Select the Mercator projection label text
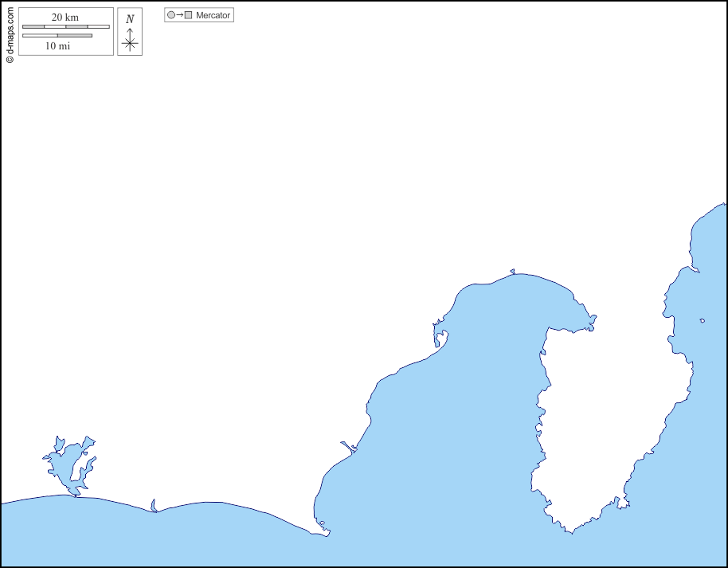 (213, 15)
